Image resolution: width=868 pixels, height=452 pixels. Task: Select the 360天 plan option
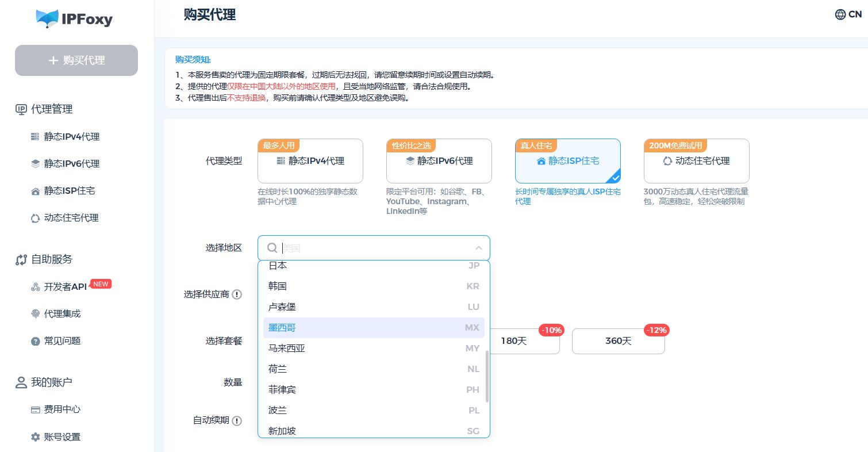619,341
